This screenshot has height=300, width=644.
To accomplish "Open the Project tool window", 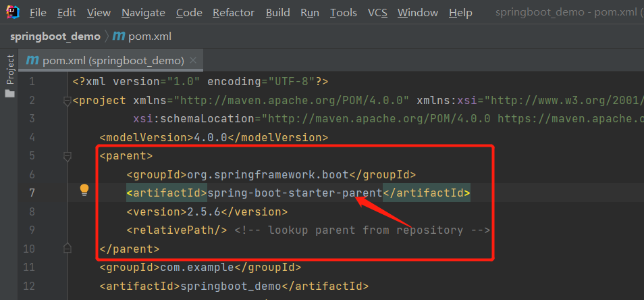I will pyautogui.click(x=10, y=70).
